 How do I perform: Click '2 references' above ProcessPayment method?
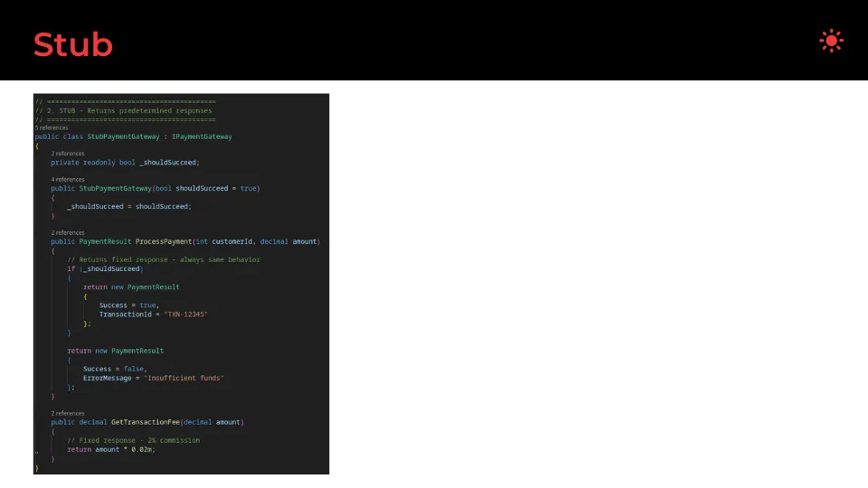coord(68,232)
